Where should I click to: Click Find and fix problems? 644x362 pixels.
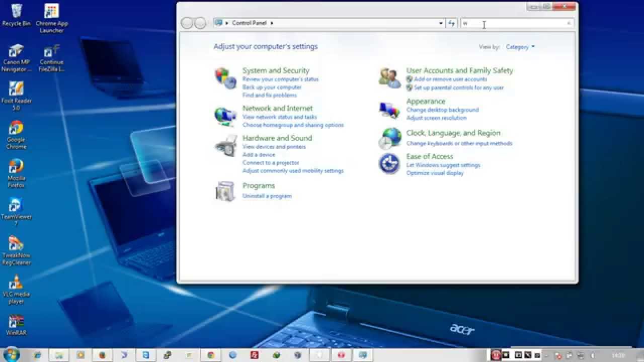tap(269, 95)
